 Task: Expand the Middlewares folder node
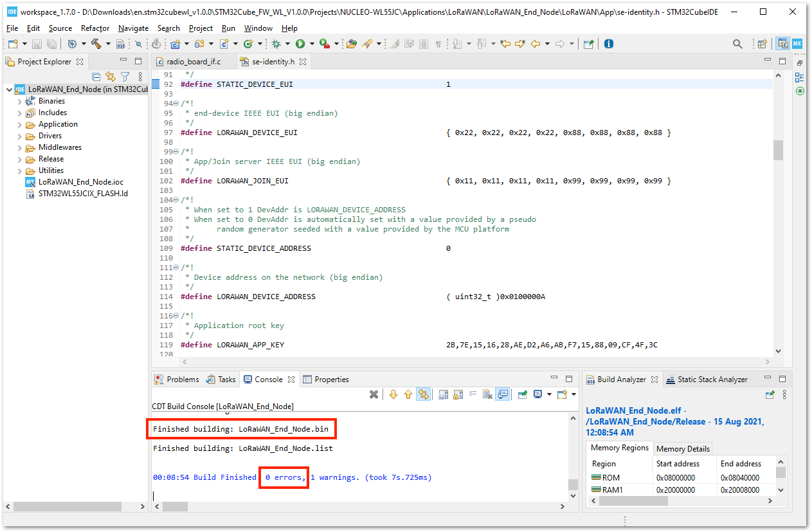pos(19,147)
